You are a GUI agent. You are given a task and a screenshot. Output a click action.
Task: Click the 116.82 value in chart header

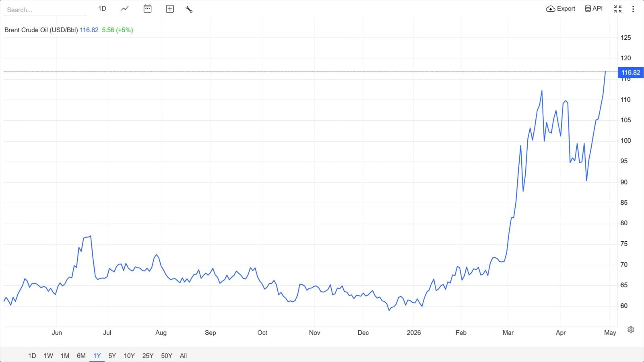click(89, 30)
